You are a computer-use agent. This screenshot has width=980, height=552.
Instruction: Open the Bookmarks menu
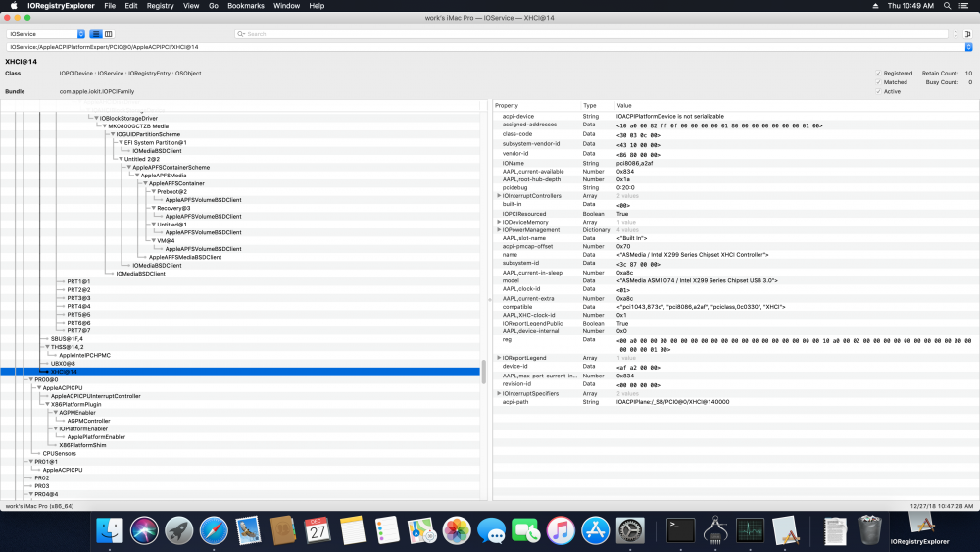[x=246, y=6]
